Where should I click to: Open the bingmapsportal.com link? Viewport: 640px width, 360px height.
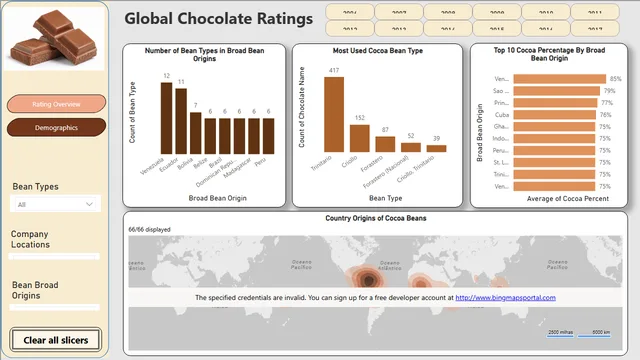505,298
